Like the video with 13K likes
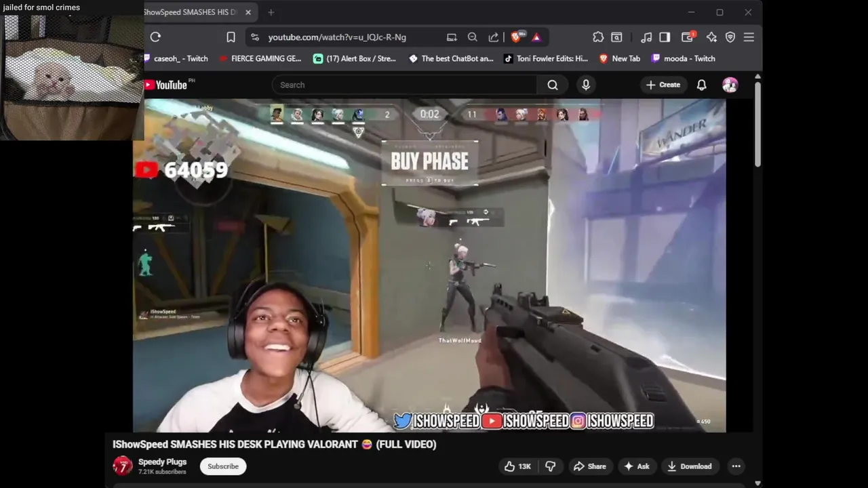Viewport: 868px width, 488px height. [x=517, y=466]
